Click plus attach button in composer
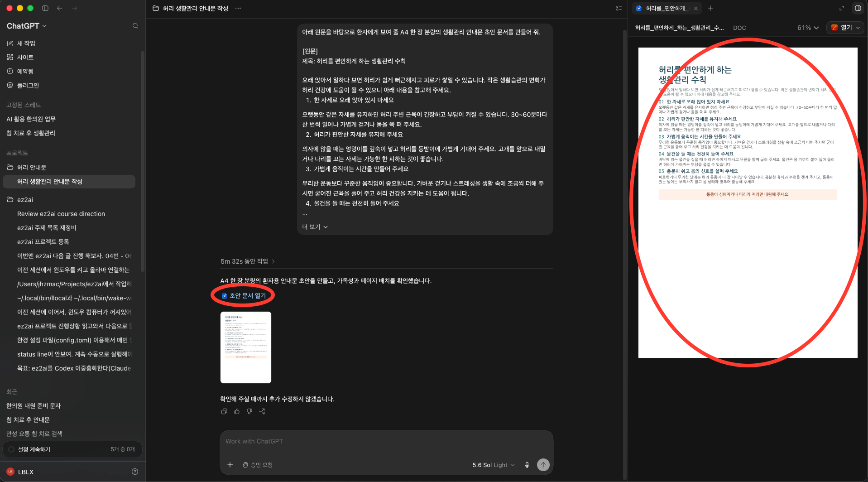868x482 pixels. coord(230,465)
